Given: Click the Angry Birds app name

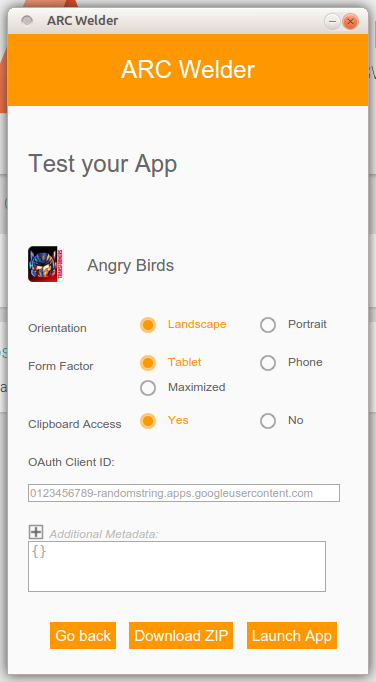Looking at the screenshot, I should [131, 265].
